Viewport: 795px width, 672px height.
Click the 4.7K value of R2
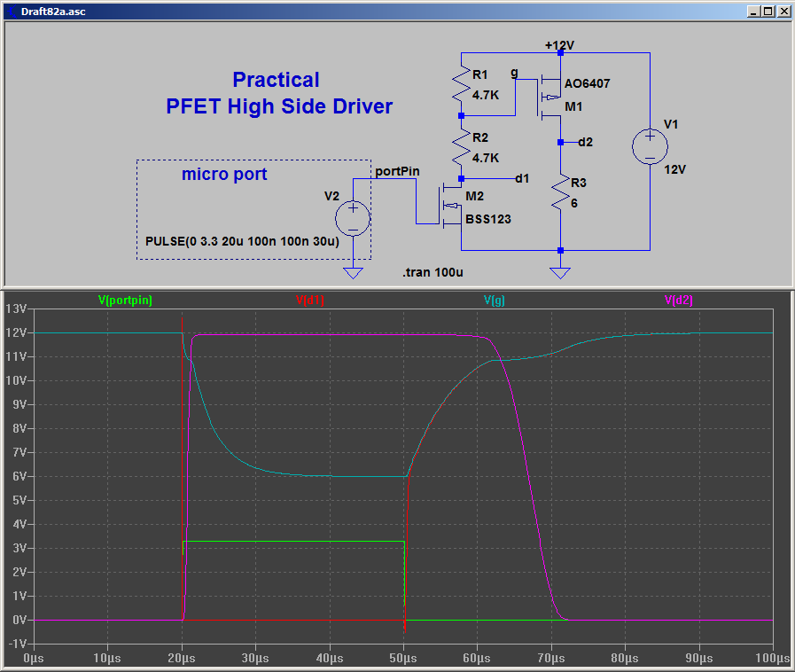[x=486, y=158]
